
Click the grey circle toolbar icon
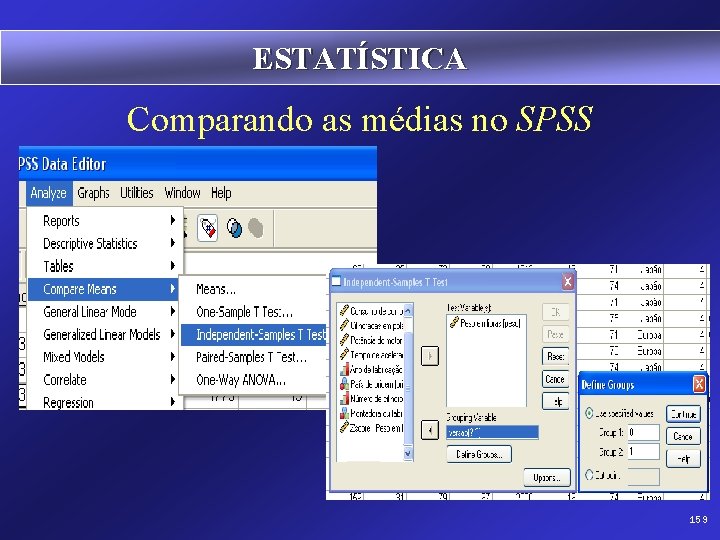[256, 228]
